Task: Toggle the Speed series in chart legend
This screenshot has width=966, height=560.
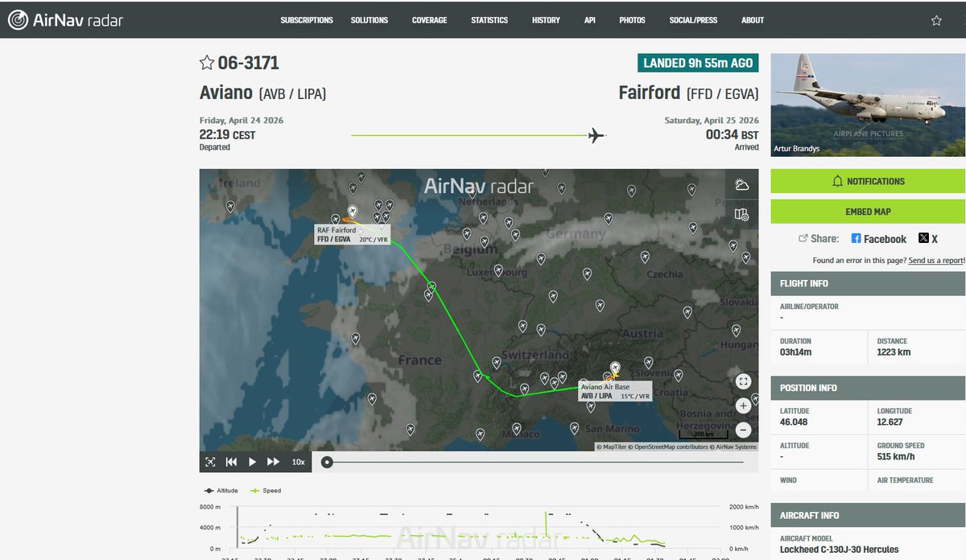Action: tap(266, 490)
